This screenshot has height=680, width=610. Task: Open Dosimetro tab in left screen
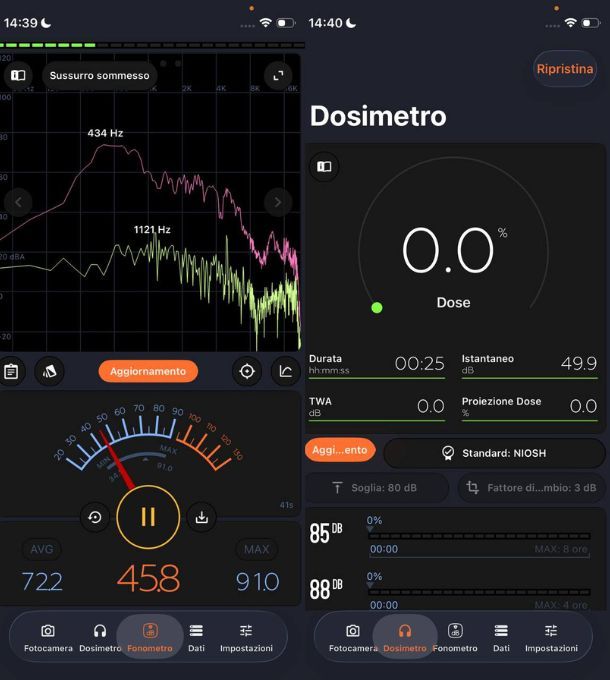click(100, 638)
